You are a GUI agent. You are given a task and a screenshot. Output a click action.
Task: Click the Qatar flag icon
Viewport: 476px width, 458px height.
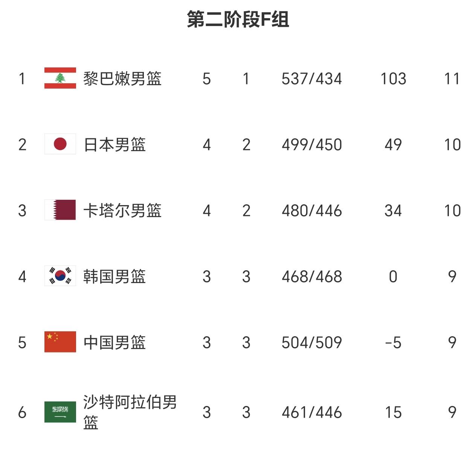[x=60, y=210]
